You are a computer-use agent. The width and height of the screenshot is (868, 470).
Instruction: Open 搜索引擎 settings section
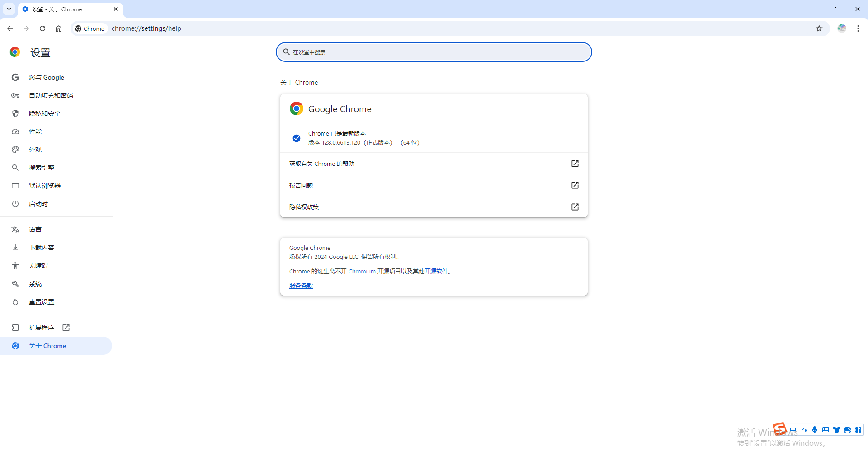pos(57,168)
